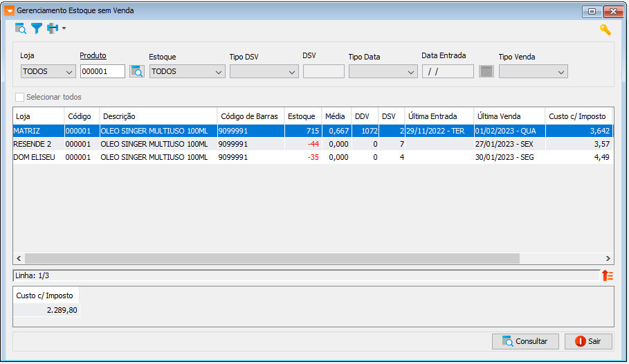Click the printer icon in toolbar
The image size is (629, 364).
pyautogui.click(x=53, y=28)
